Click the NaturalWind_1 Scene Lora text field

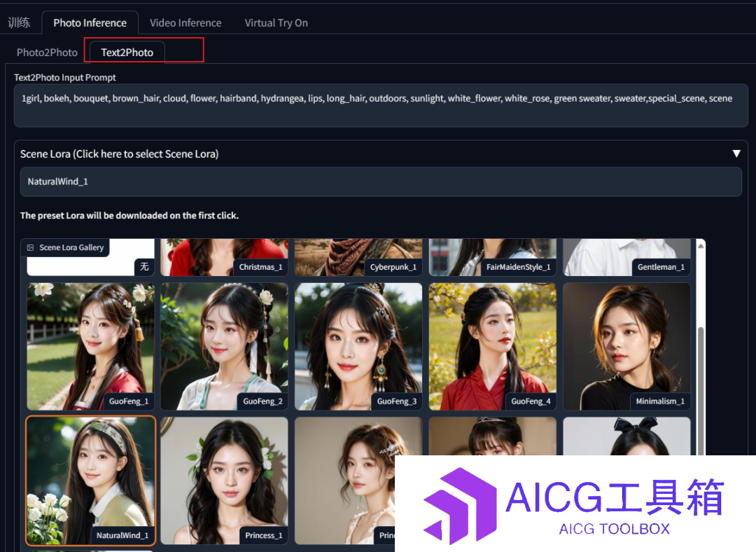(381, 181)
